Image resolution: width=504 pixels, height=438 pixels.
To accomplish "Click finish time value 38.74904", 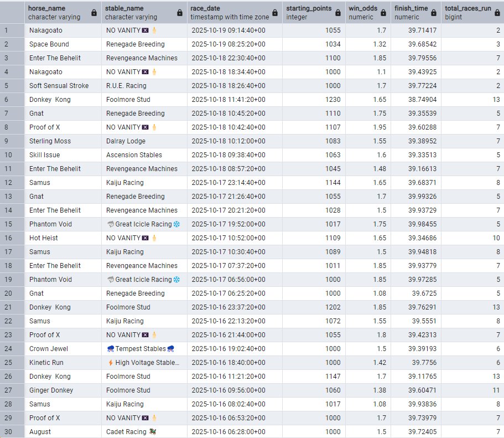I will (x=416, y=100).
